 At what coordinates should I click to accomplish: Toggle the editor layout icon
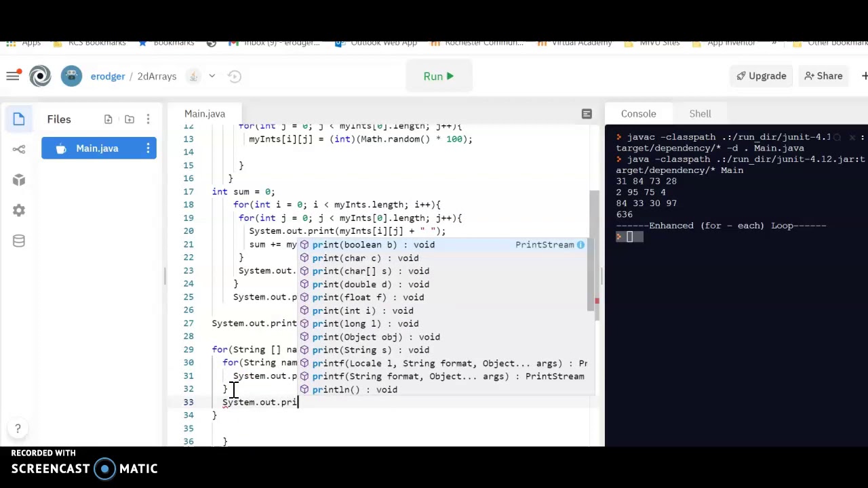pyautogui.click(x=587, y=114)
